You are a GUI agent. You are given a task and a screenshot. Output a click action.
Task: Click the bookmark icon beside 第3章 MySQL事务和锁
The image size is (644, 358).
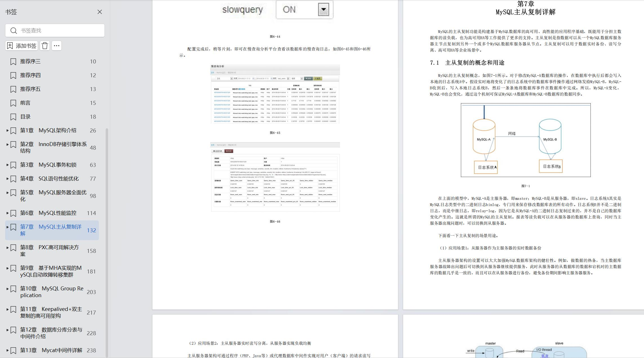point(13,165)
